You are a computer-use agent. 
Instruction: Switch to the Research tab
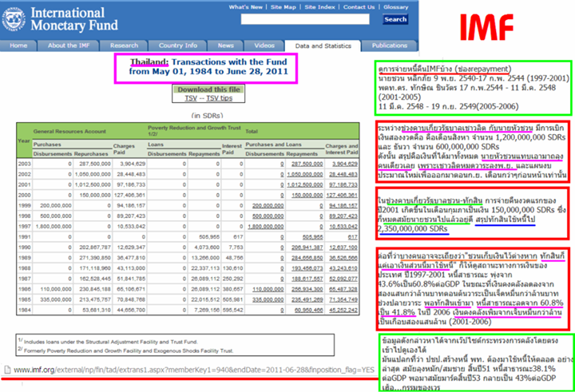[x=124, y=46]
